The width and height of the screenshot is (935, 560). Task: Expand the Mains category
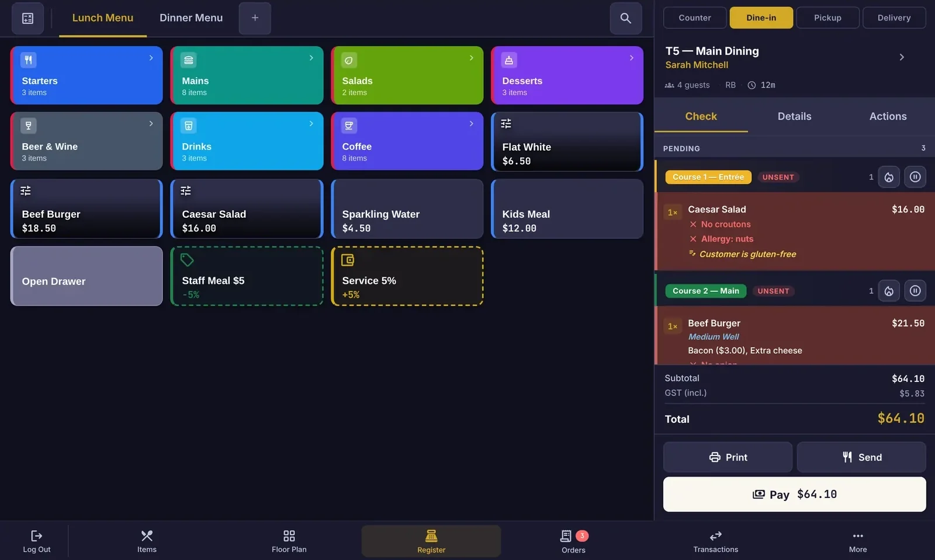click(x=247, y=75)
